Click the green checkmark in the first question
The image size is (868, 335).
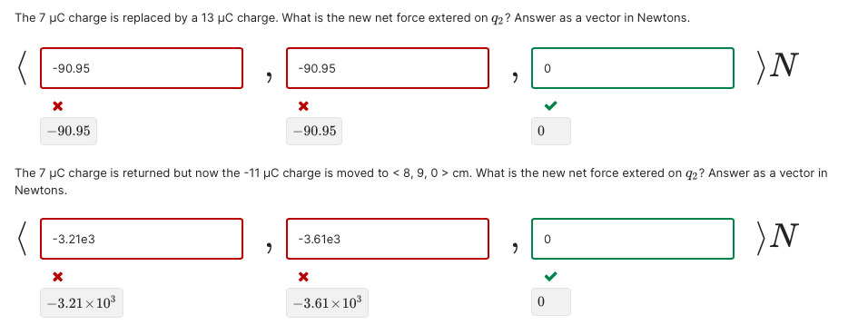(x=551, y=105)
